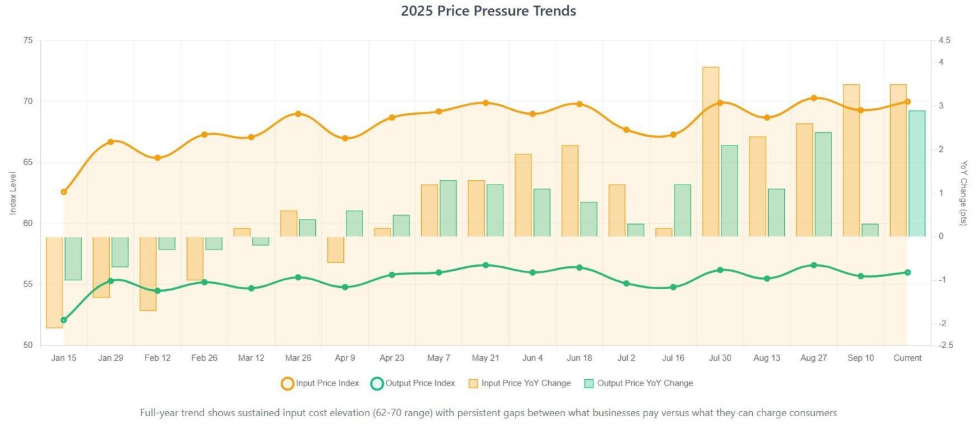Click the 2025 Price Pressure Trends title

click(x=489, y=11)
